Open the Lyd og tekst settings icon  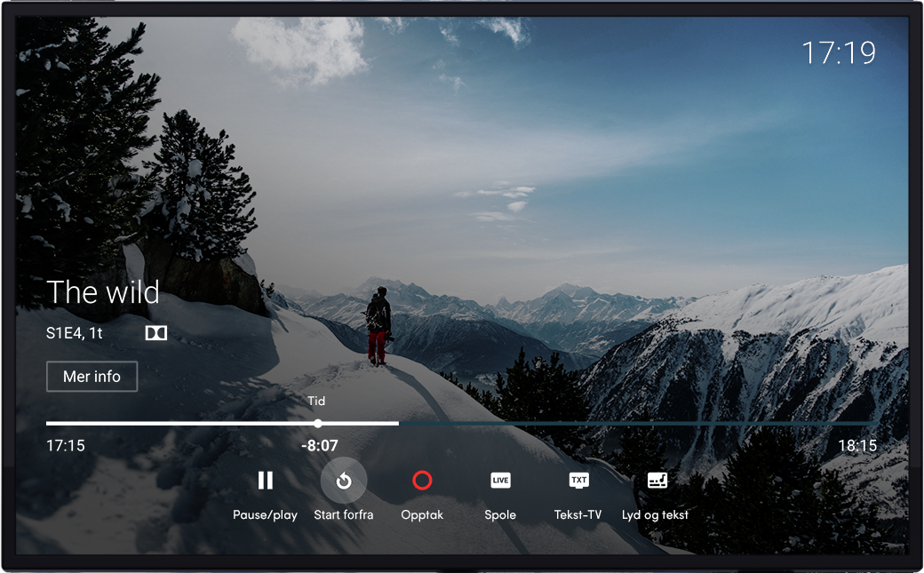point(657,481)
